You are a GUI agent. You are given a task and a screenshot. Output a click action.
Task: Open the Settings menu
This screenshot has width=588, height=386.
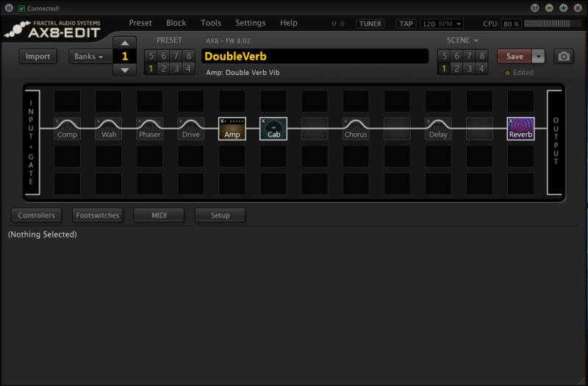[x=250, y=23]
